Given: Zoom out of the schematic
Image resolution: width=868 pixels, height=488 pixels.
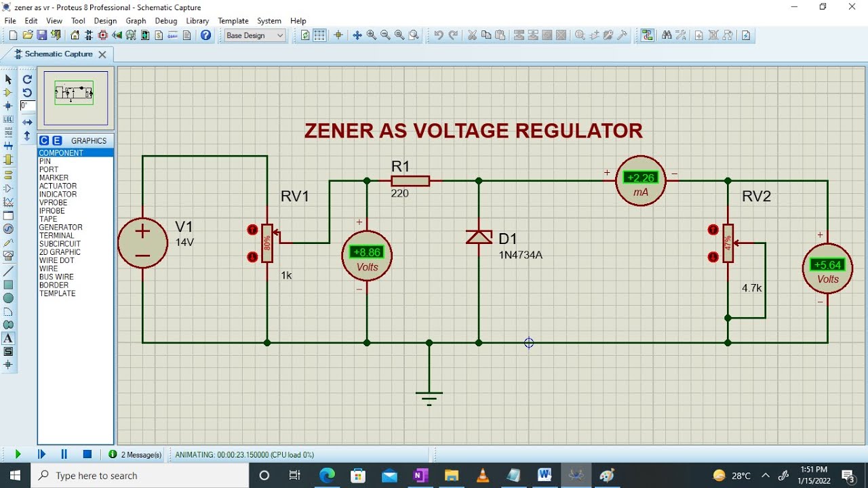Looking at the screenshot, I should pos(385,35).
